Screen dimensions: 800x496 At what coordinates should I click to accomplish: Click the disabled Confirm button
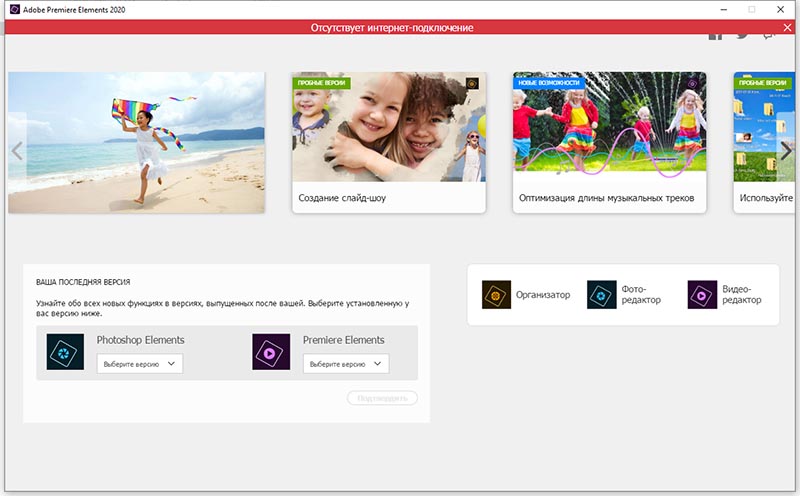pos(382,398)
